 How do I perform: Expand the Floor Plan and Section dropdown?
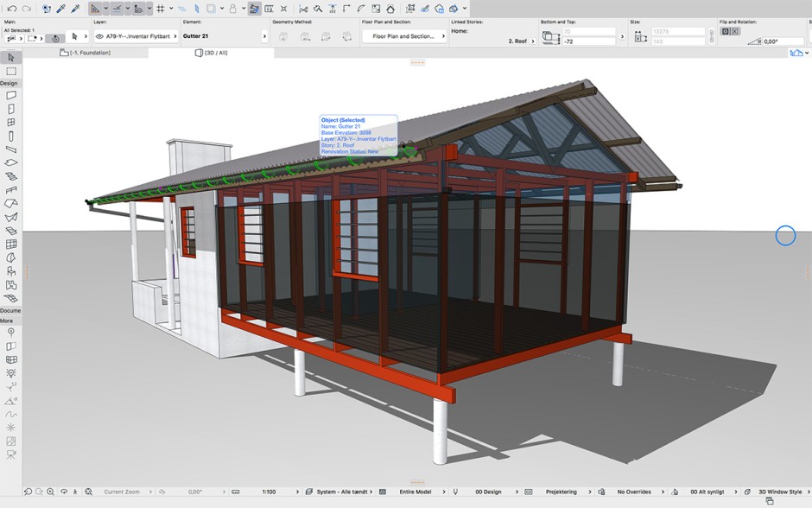[404, 37]
